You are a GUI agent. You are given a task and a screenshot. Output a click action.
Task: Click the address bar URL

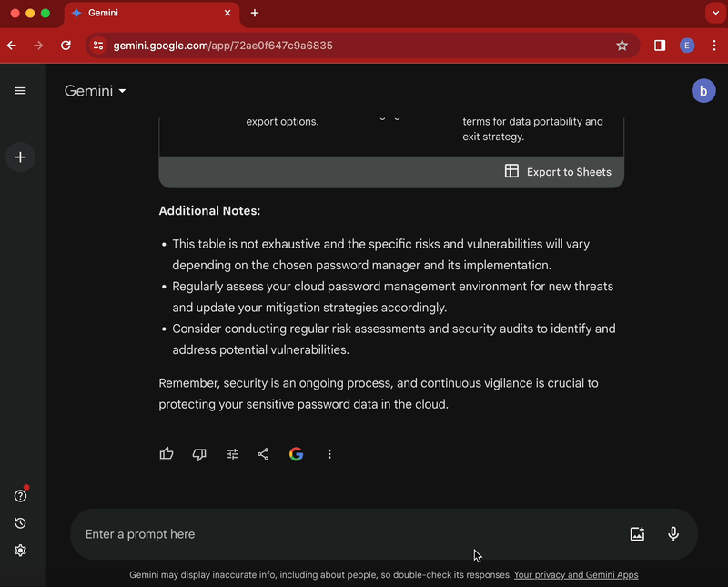tap(223, 46)
